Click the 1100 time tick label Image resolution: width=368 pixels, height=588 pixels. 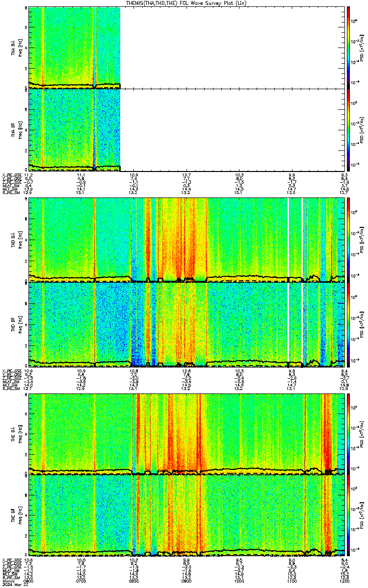pyautogui.click(x=291, y=581)
